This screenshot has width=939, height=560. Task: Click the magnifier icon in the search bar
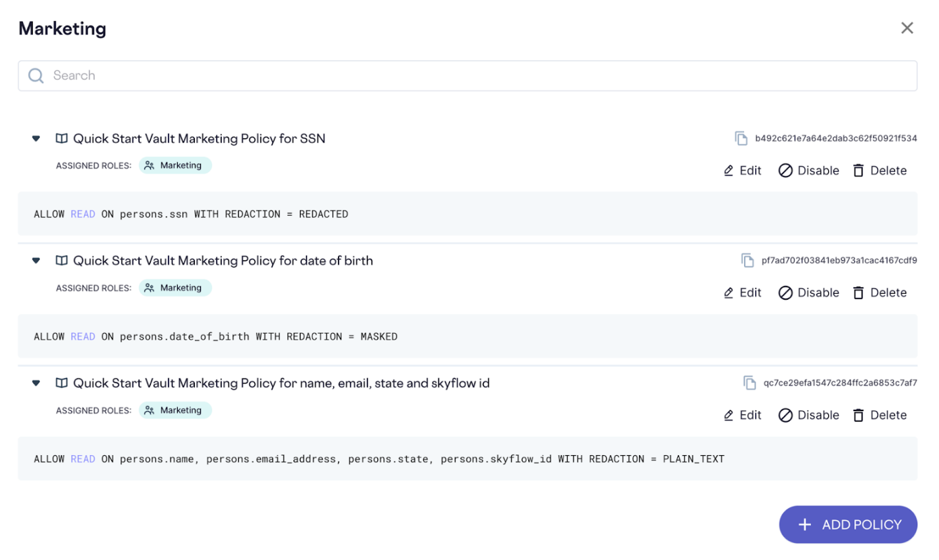click(36, 76)
